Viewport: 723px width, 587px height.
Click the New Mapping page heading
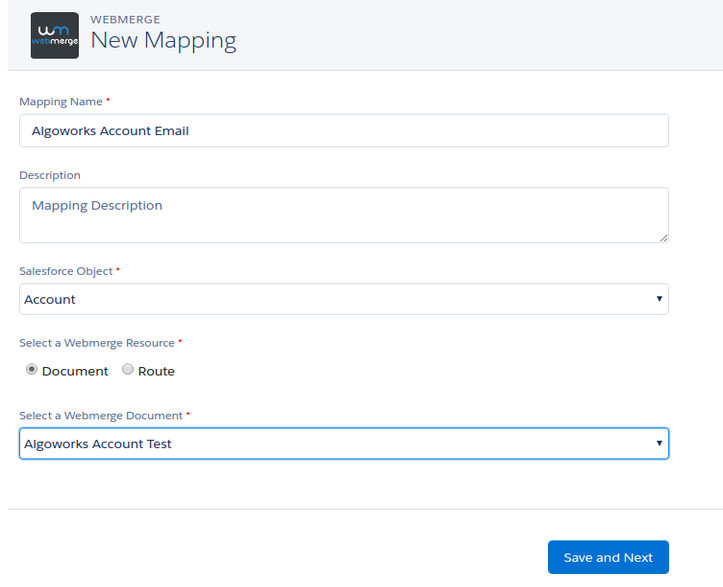coord(163,41)
